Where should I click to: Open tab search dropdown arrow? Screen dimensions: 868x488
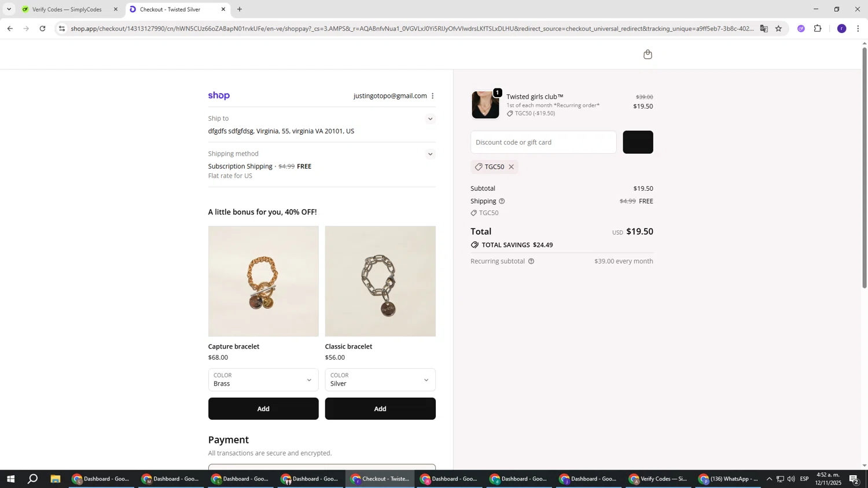tap(9, 9)
